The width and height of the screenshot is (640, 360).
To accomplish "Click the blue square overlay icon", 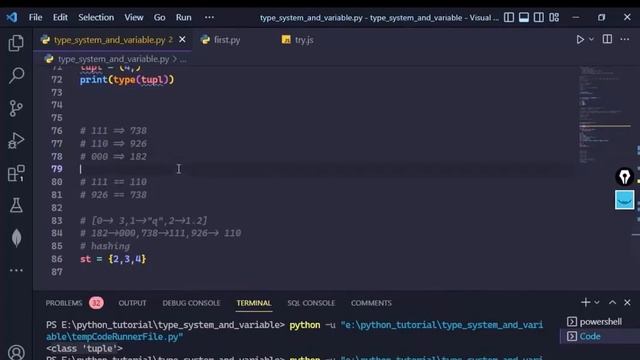I will coord(624,200).
